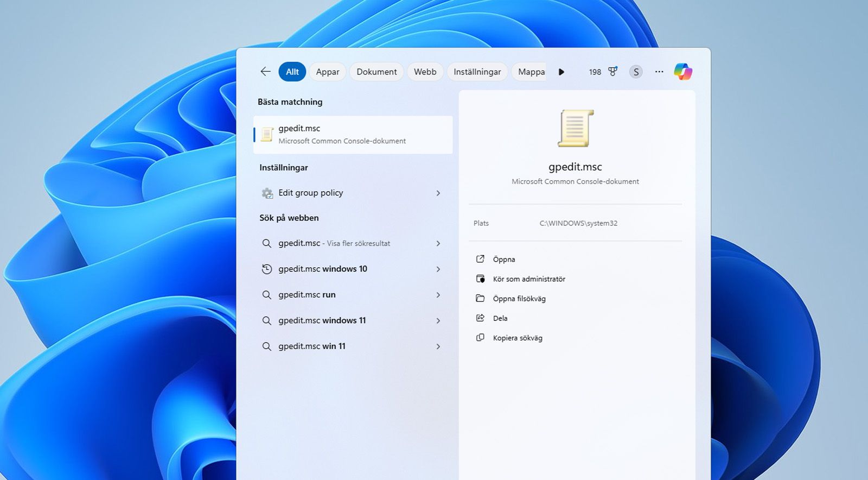
Task: Switch to the Dokument filter tab
Action: coord(376,72)
